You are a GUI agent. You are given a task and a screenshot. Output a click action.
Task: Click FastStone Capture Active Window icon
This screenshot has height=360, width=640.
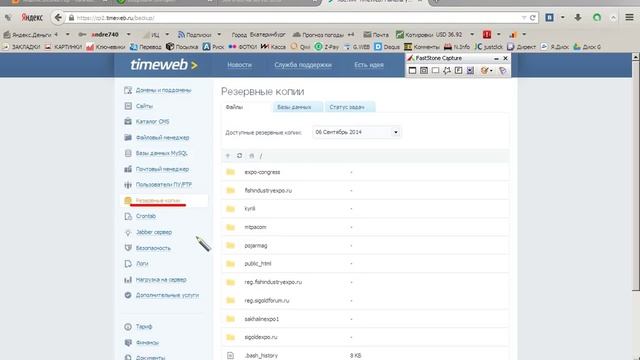click(x=412, y=71)
